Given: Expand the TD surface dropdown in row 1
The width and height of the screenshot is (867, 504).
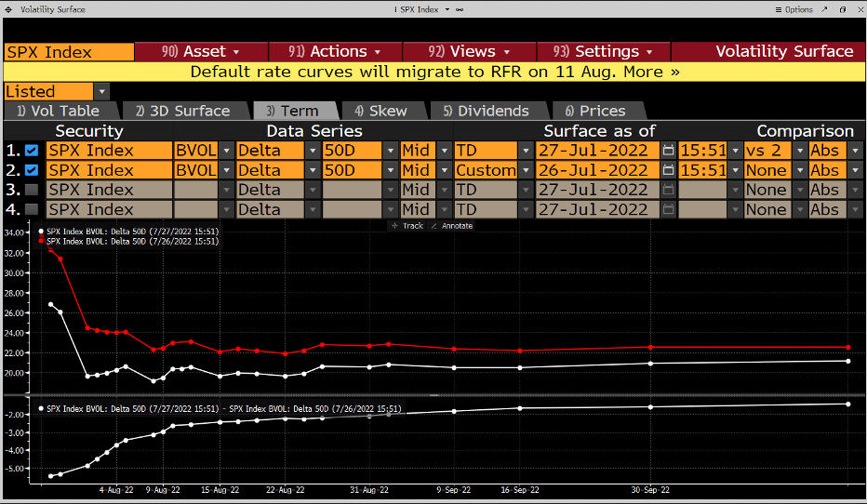Looking at the screenshot, I should tap(526, 151).
